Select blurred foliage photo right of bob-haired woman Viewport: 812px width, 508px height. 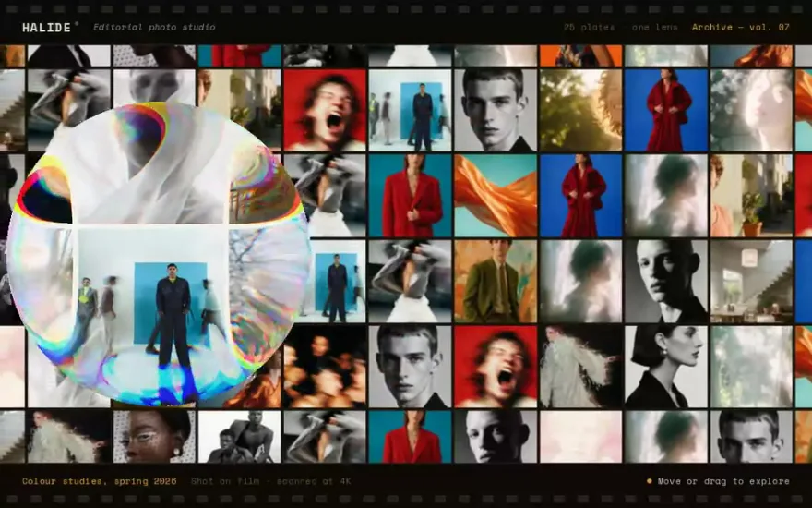tap(751, 367)
